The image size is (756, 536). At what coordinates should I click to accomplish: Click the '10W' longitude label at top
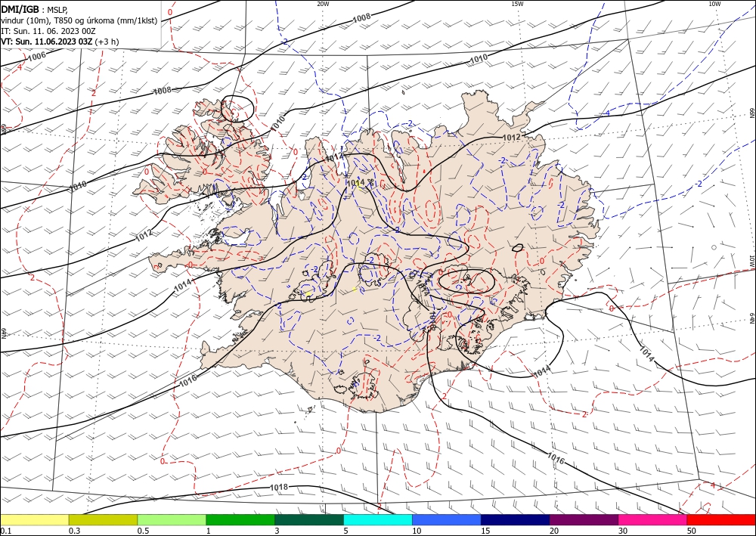714,4
